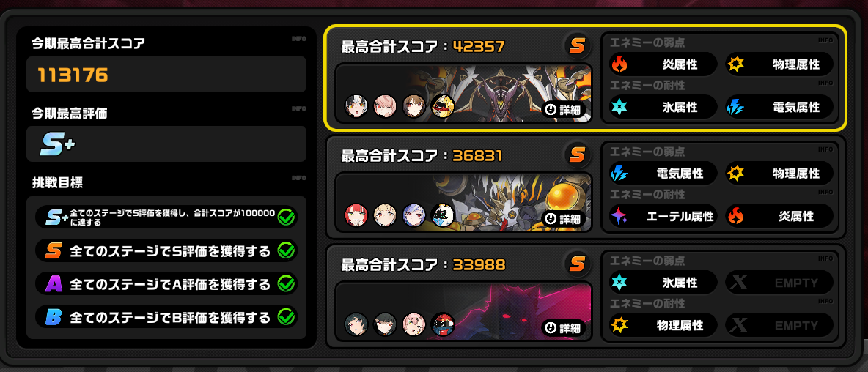
Task: Open 詳細 for the 42357 score stage
Action: pos(564,110)
